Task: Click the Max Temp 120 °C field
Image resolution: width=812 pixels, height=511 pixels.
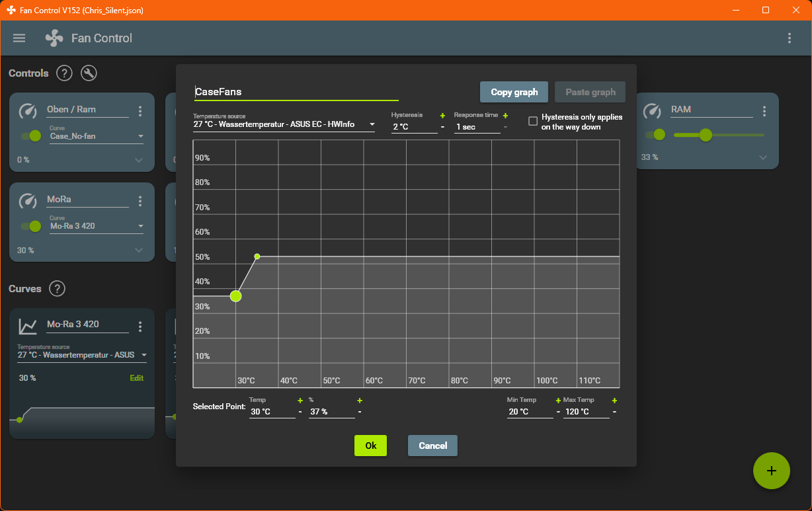Action: (587, 412)
